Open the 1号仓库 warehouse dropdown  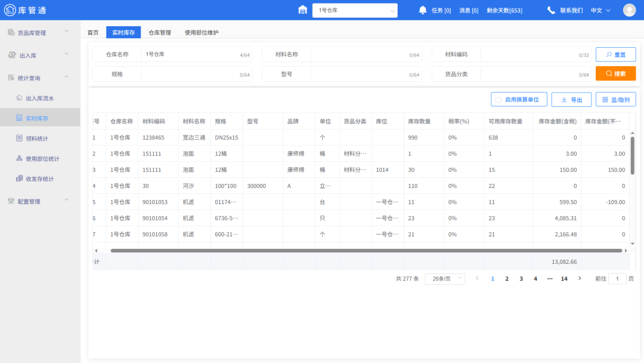pos(355,10)
